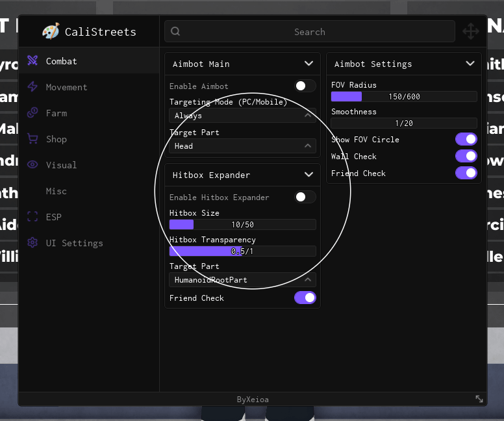504x421 pixels.
Task: Open the HumanoidRootPart target part dropdown
Action: coord(242,280)
